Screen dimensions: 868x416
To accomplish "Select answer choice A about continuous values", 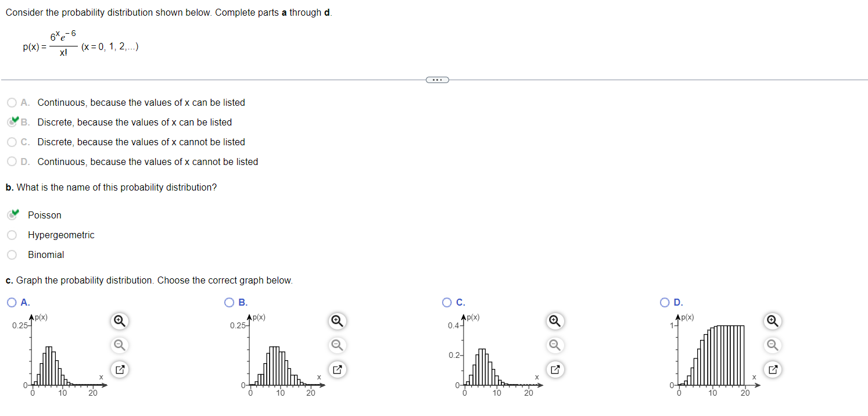I will (12, 102).
